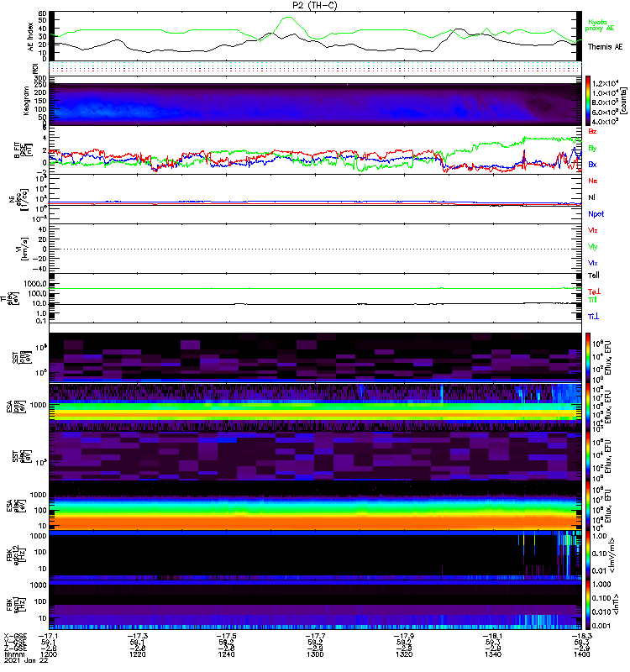630x672 pixels.
Task: Click the SST electrons Eflux color bar
Action: click(588, 456)
